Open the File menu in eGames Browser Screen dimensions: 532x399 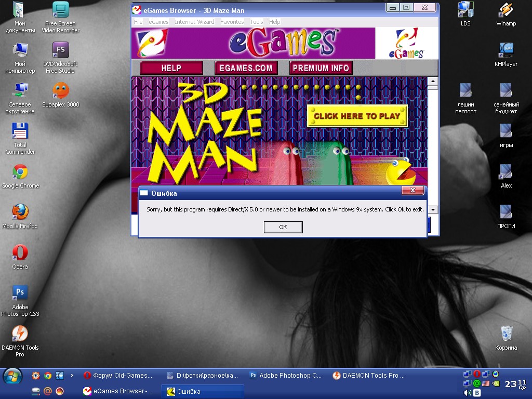tap(138, 22)
